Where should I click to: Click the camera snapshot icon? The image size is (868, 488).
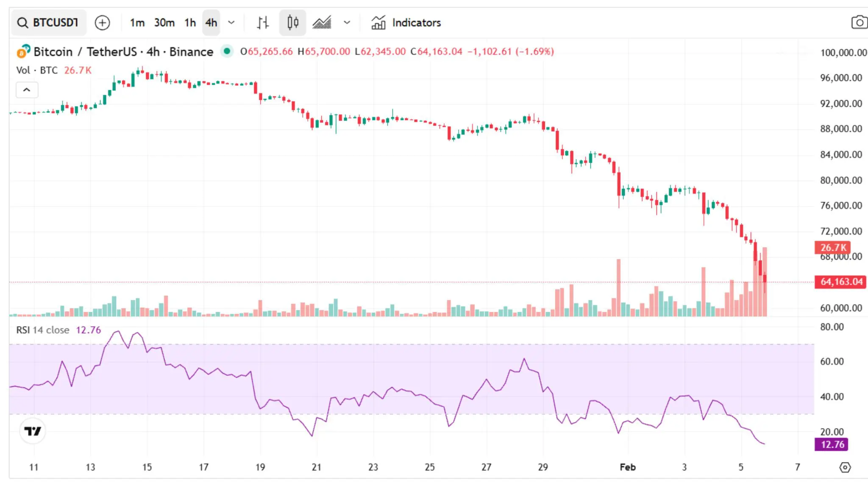click(859, 22)
